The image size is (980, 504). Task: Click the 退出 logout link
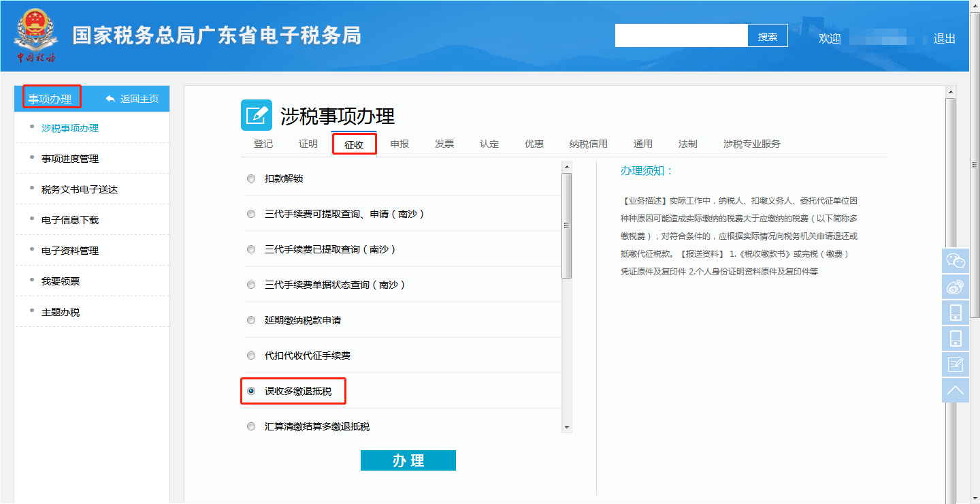click(944, 39)
